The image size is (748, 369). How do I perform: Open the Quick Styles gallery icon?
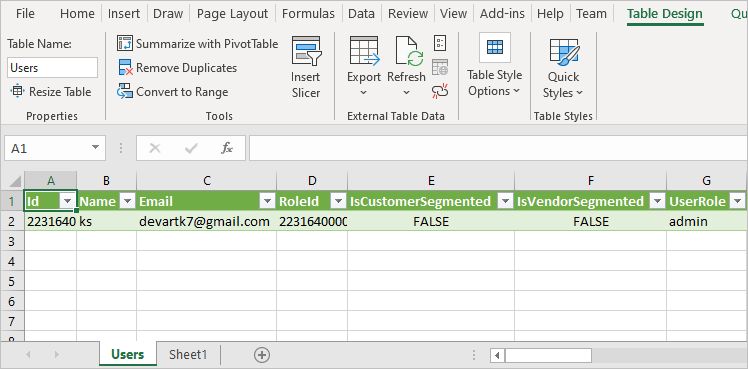click(x=564, y=51)
